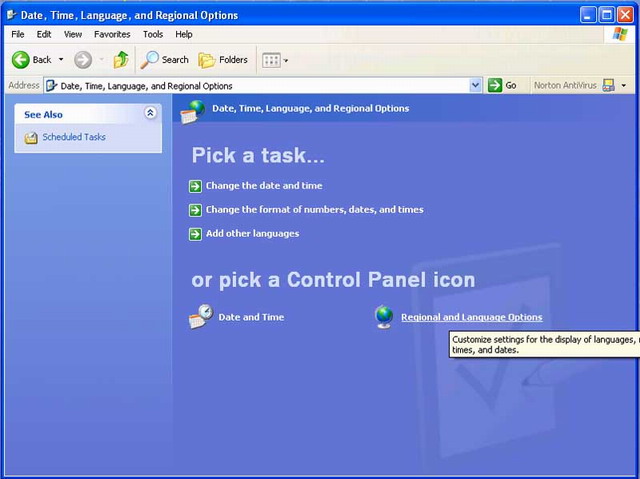Open the Favorites menu
The width and height of the screenshot is (640, 479).
pos(112,34)
